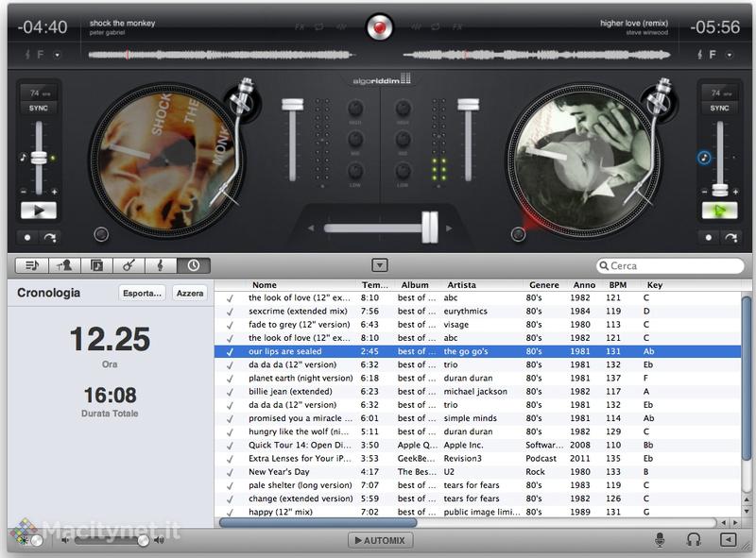This screenshot has height=558, width=756.
Task: Click the Esporta... button
Action: (143, 294)
